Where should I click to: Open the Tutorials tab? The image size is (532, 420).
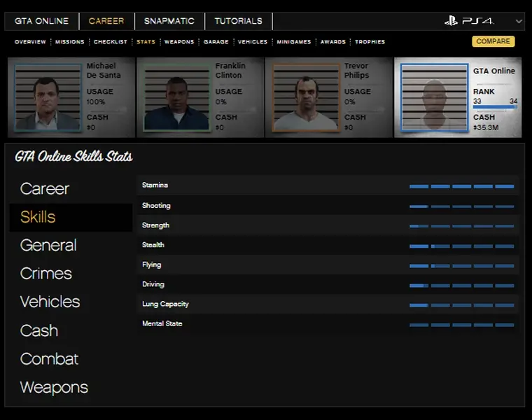(x=238, y=21)
